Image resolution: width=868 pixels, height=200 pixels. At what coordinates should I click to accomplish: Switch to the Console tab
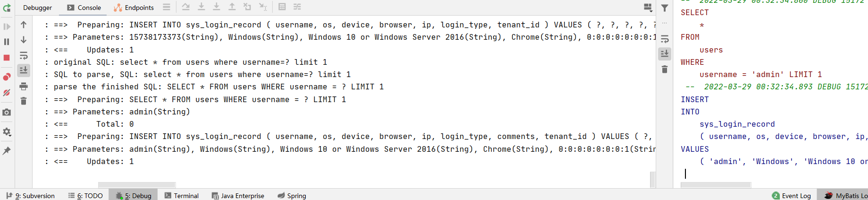(x=84, y=8)
